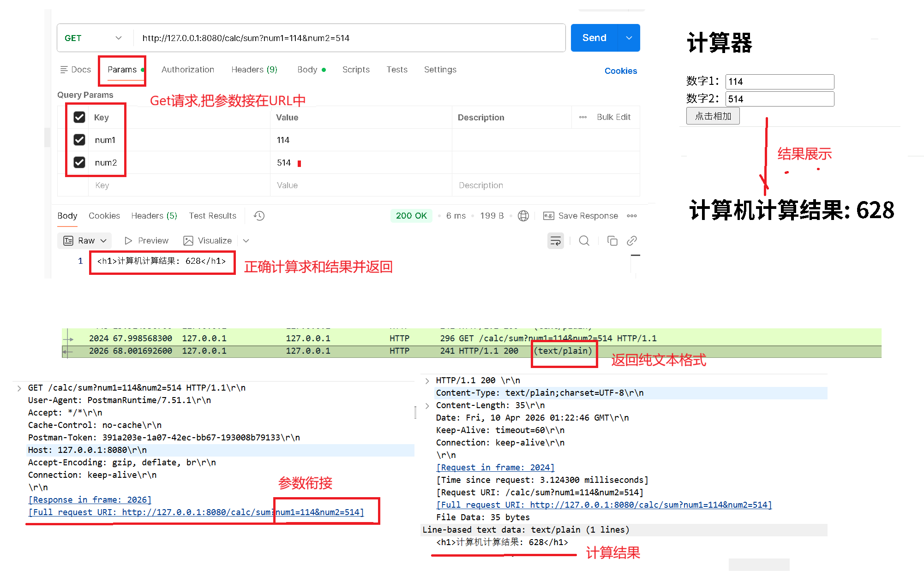
Task: Open the three-dot menu beside Save Response
Action: [x=632, y=216]
